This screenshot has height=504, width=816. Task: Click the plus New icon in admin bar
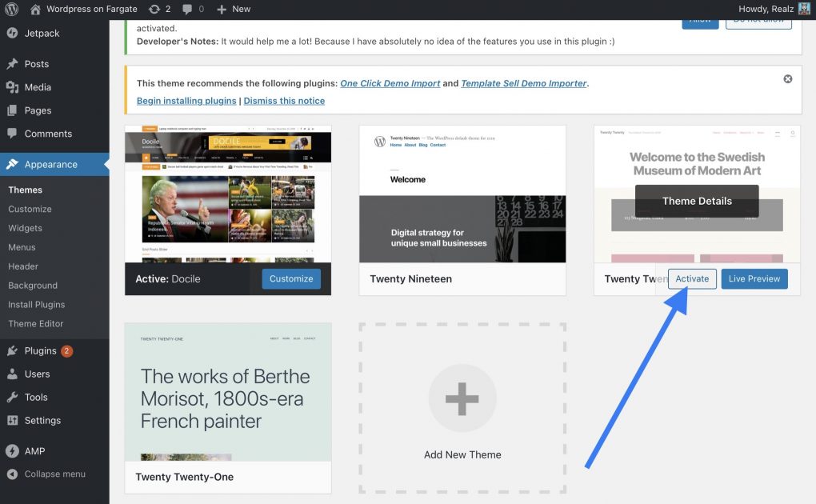pyautogui.click(x=221, y=10)
